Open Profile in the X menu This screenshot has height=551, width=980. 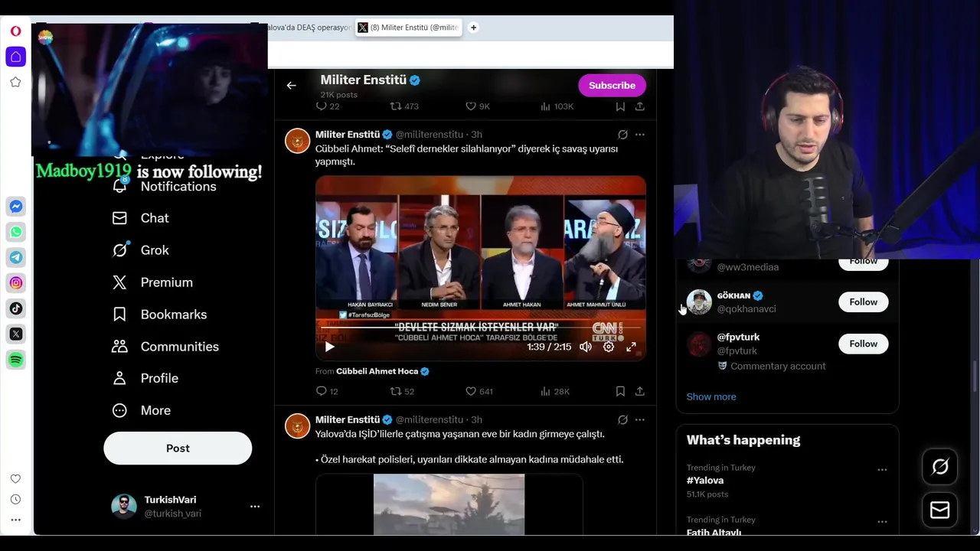tap(145, 378)
